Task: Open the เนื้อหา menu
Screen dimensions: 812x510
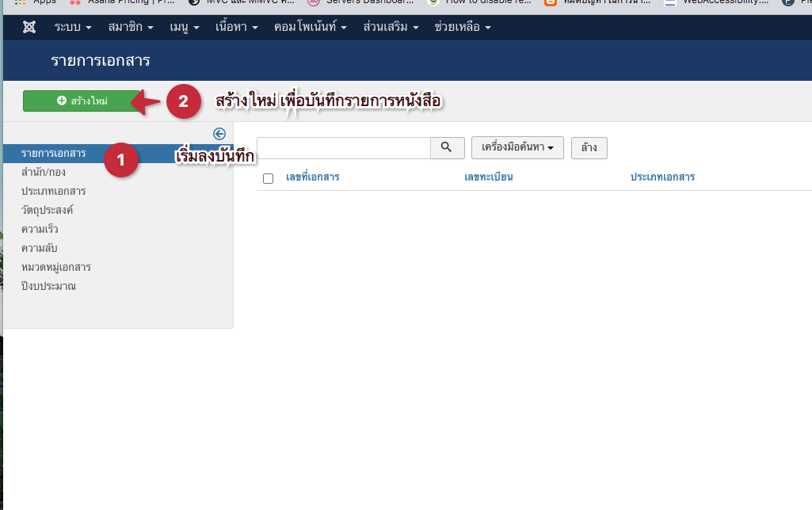Action: 236,28
